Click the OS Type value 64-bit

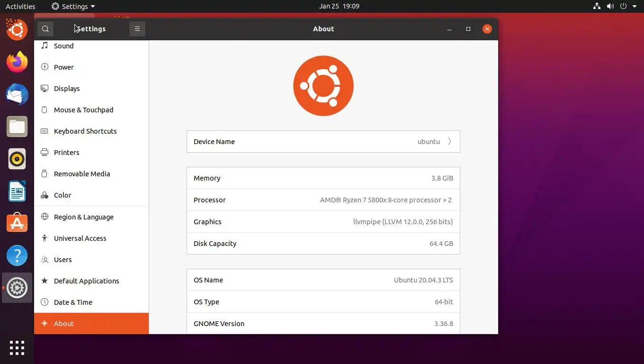[x=444, y=302]
